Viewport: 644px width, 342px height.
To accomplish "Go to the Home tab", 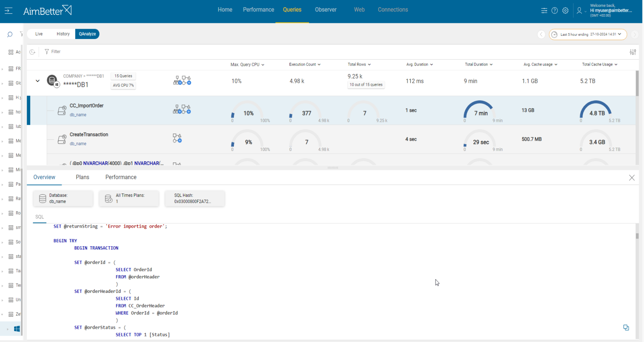I will (x=225, y=10).
